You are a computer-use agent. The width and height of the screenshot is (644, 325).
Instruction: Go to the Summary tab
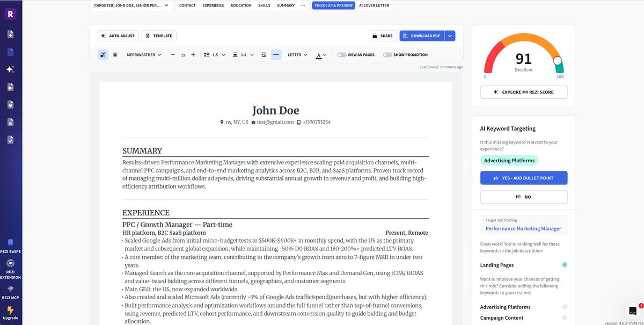(x=286, y=5)
